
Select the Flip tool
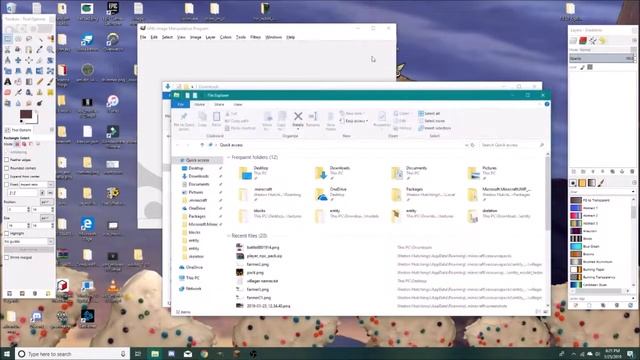pyautogui.click(x=40, y=71)
